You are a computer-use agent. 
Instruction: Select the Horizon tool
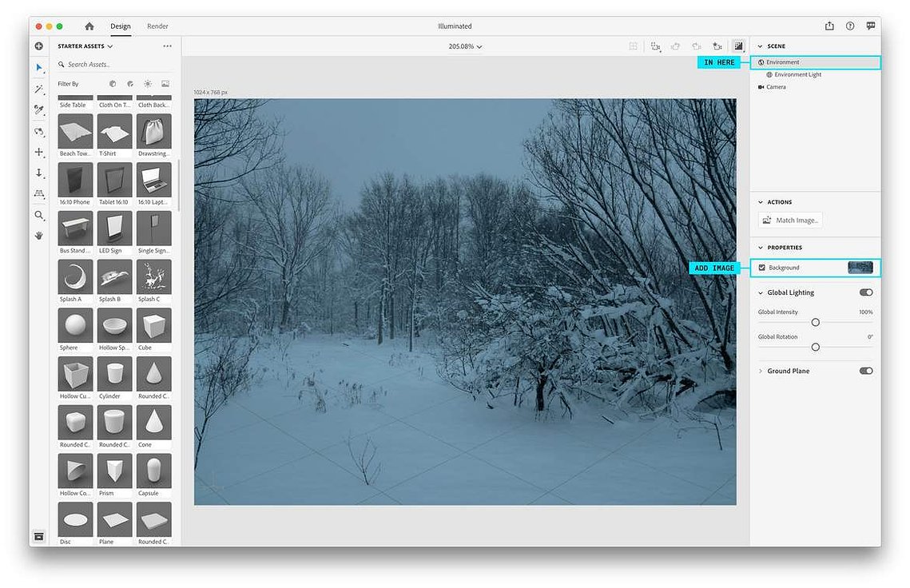pos(39,194)
